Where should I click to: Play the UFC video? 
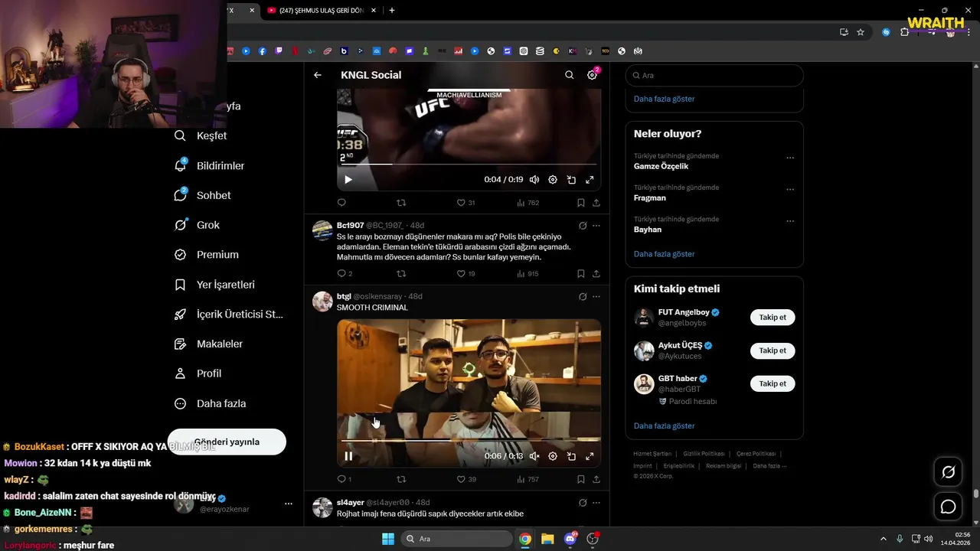click(348, 180)
